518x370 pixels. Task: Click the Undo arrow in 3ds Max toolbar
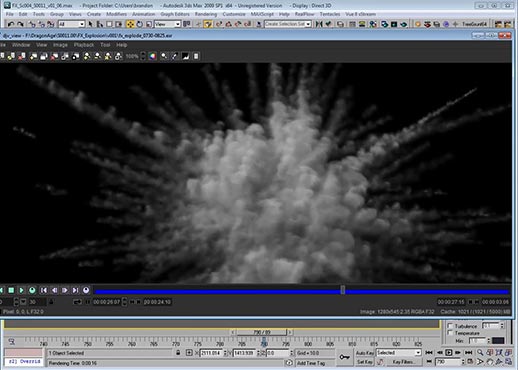click(11, 24)
